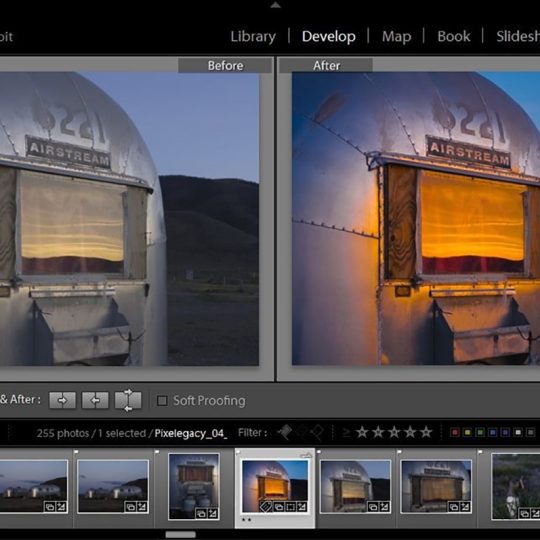Select the dark wooden-window trailer thumbnail
The width and height of the screenshot is (540, 540).
tap(436, 486)
